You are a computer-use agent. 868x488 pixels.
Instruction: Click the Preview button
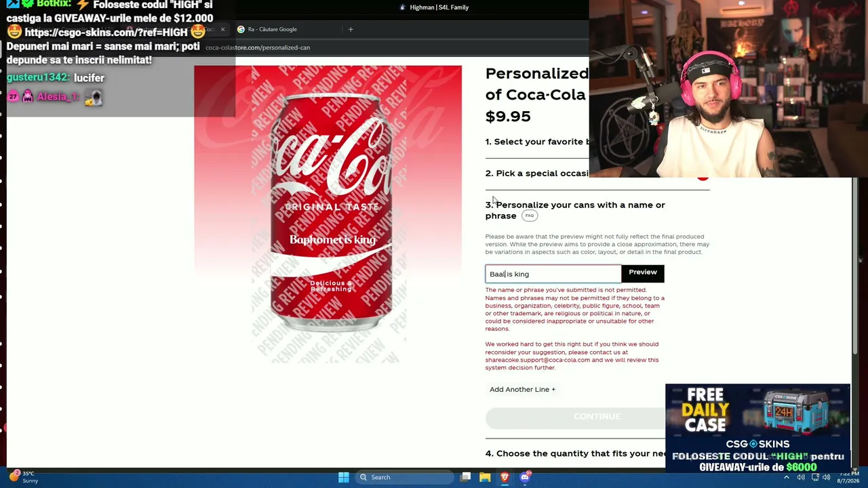[642, 272]
